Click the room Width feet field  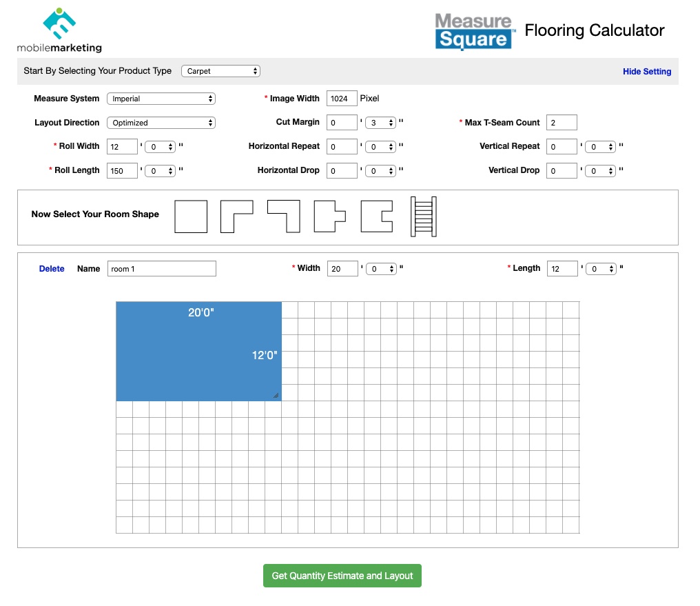342,268
